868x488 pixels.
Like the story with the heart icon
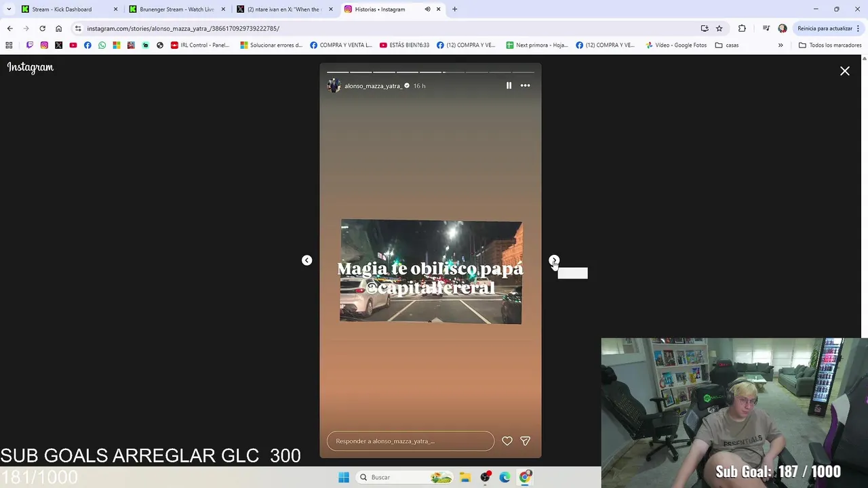click(x=507, y=441)
